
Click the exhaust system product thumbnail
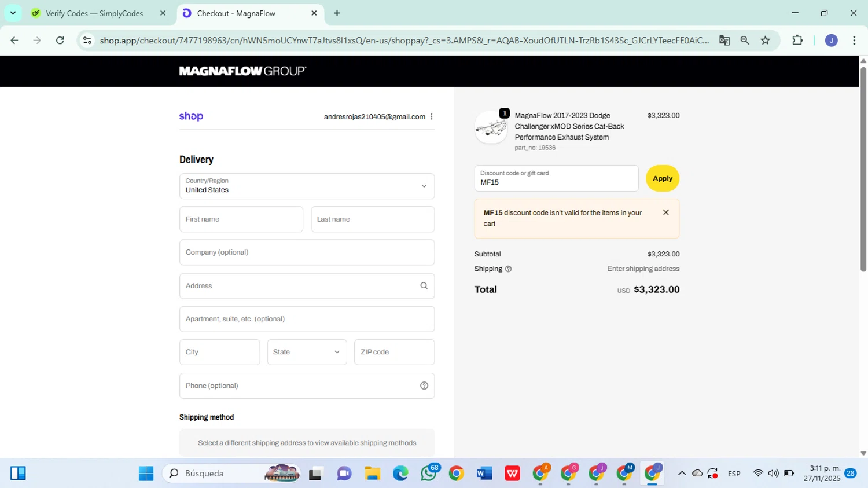click(x=491, y=127)
